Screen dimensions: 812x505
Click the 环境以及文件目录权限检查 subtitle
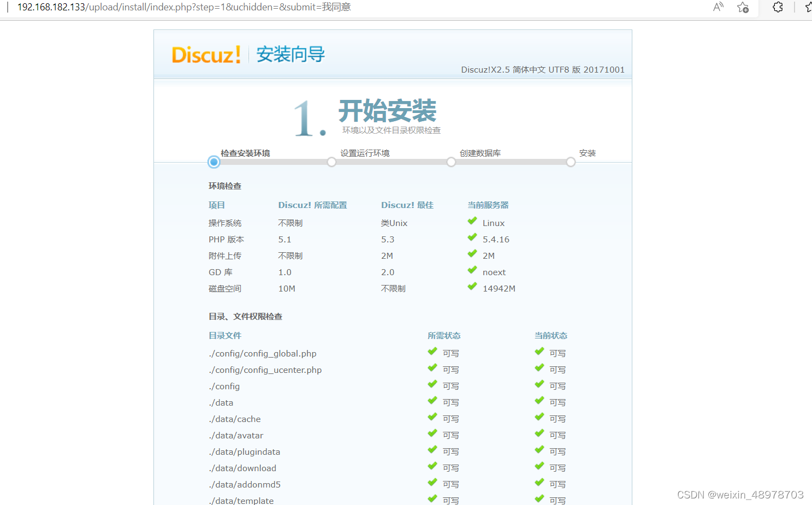[392, 130]
